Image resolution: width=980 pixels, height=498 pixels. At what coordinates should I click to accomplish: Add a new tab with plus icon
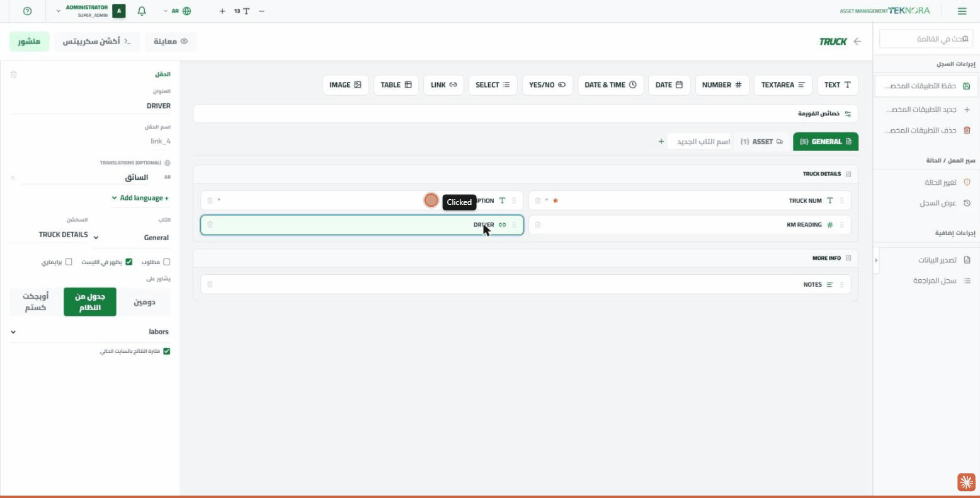click(661, 141)
